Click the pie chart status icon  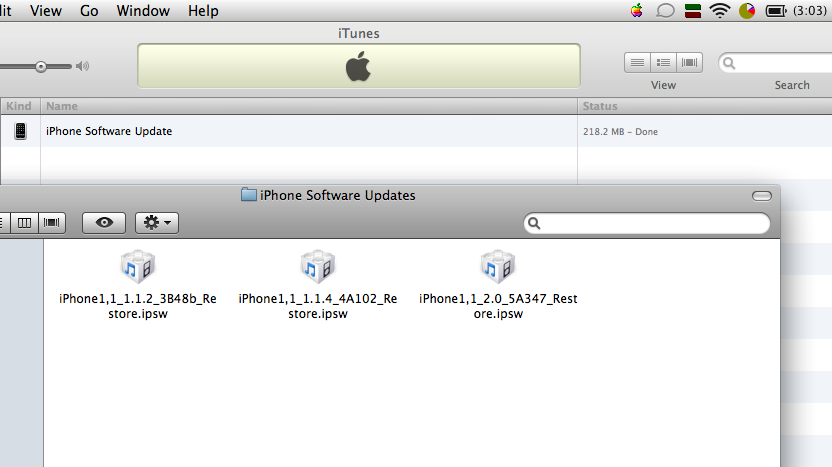pos(747,11)
